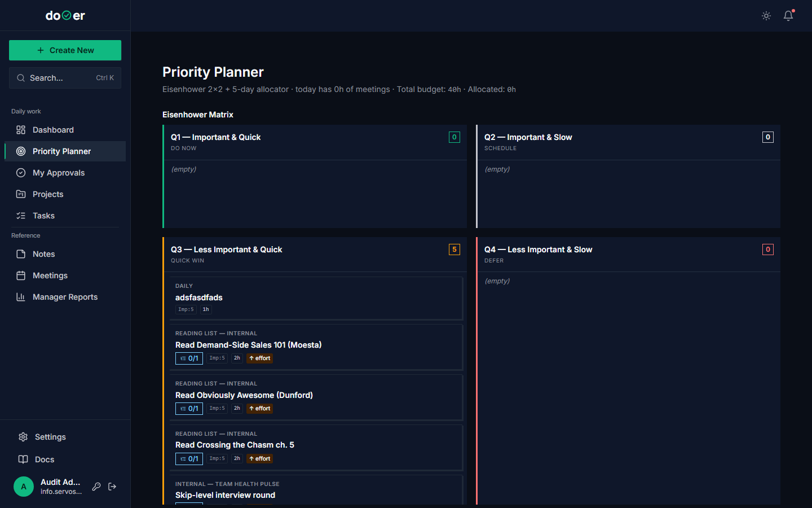The height and width of the screenshot is (508, 812).
Task: Click the 2h tag on Demand-Side Sales card
Action: pyautogui.click(x=237, y=358)
